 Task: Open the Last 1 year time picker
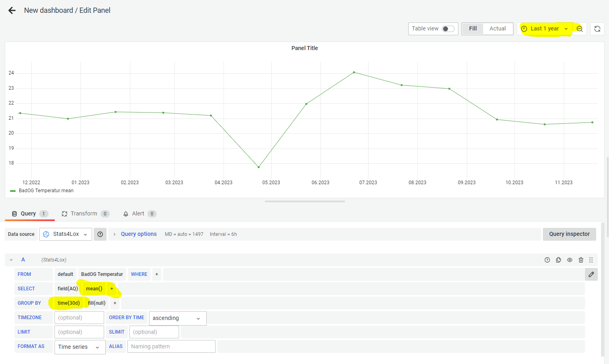[x=544, y=29]
